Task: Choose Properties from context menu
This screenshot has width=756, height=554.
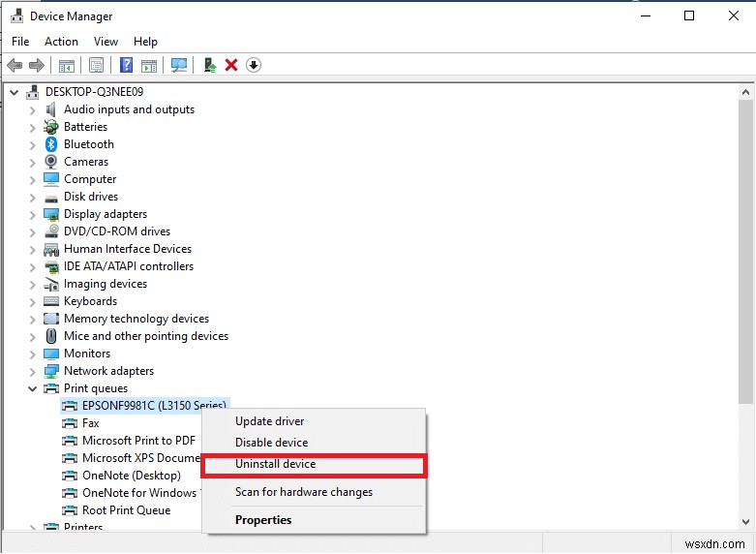Action: (314, 520)
